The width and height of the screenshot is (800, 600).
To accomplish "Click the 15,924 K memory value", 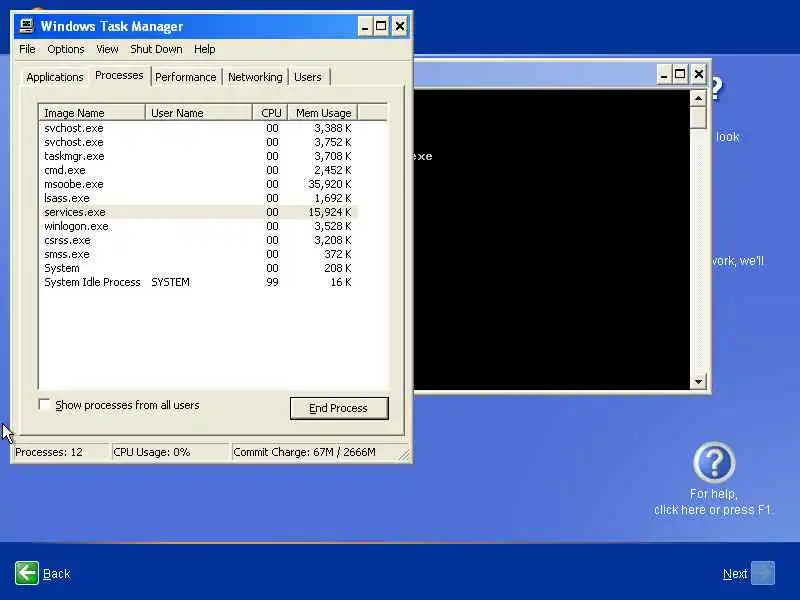I will tap(330, 212).
